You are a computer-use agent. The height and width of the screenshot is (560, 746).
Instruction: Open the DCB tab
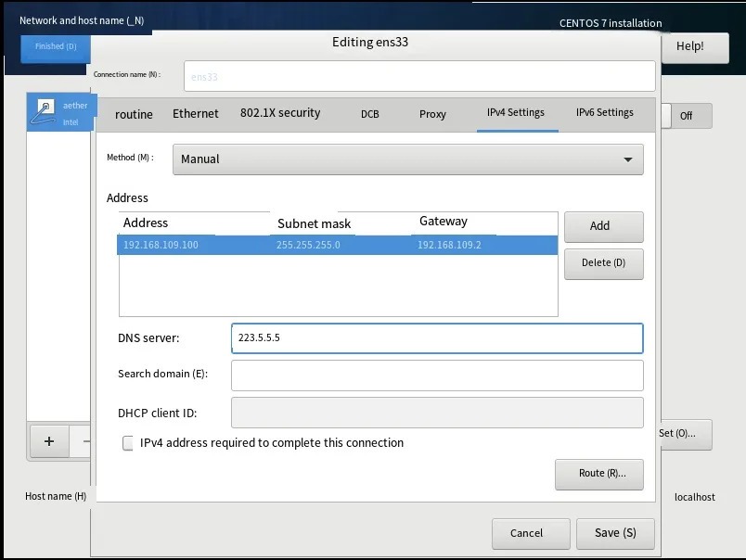pyautogui.click(x=369, y=114)
